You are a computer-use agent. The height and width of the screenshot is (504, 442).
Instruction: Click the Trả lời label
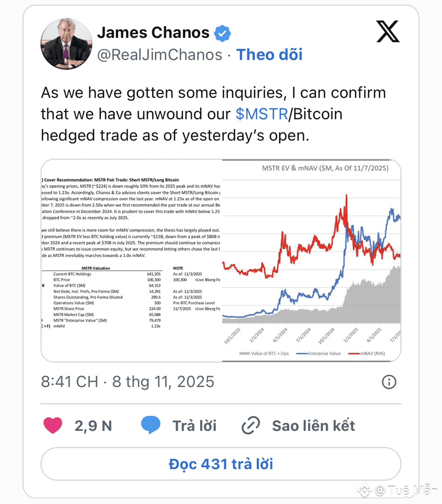coord(194,426)
